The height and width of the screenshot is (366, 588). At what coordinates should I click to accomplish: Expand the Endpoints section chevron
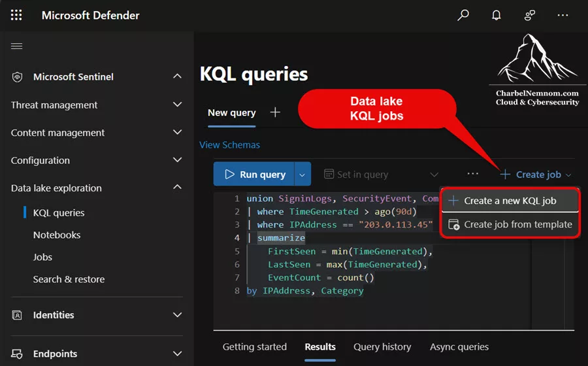177,353
